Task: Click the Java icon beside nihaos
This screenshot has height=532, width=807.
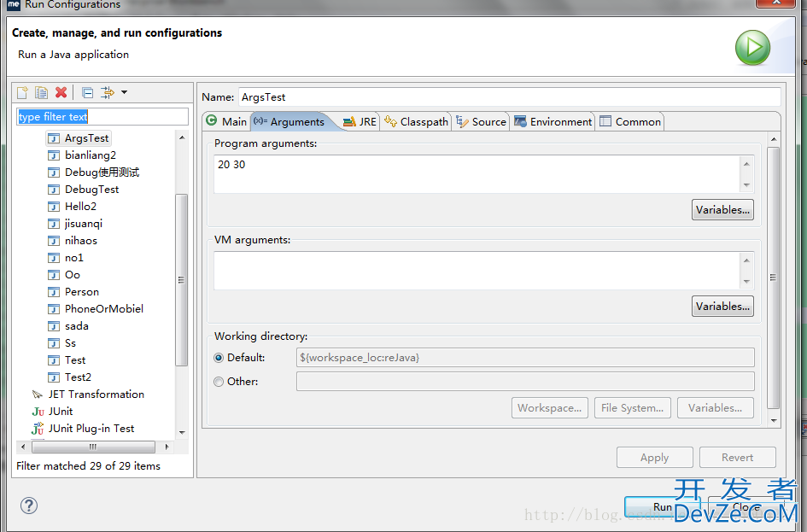Action: click(54, 241)
